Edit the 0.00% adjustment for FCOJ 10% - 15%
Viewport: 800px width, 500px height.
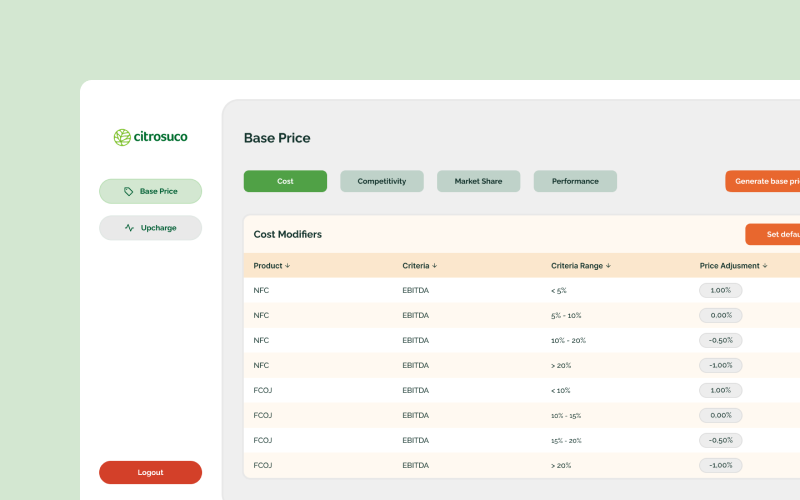720,415
